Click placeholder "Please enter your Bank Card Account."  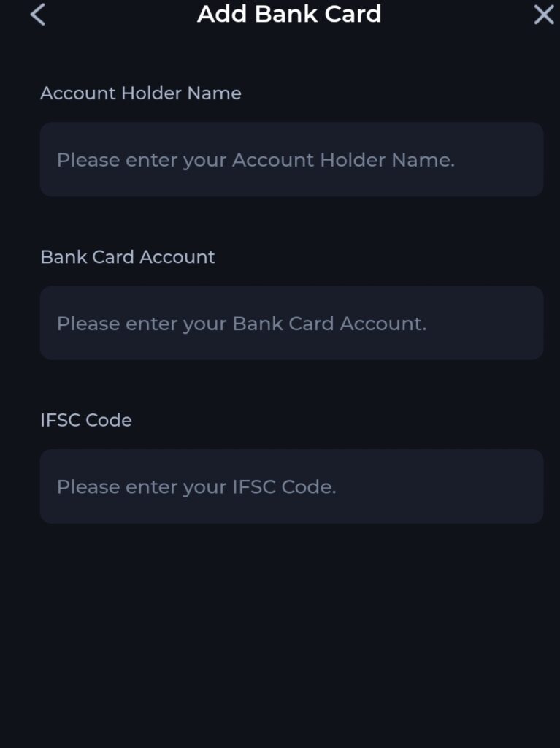pos(242,324)
